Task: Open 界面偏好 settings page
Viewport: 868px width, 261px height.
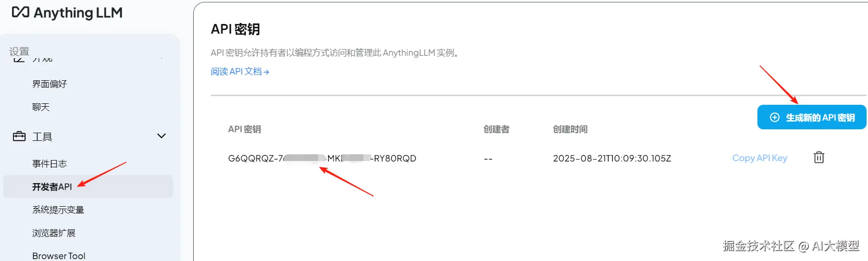Action: tap(50, 84)
